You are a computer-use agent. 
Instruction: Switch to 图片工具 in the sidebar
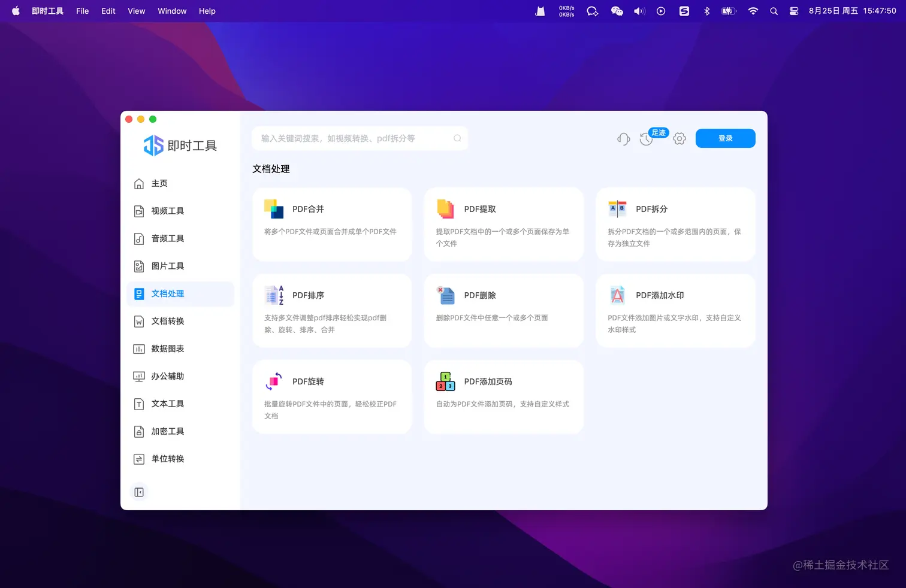[x=180, y=266]
